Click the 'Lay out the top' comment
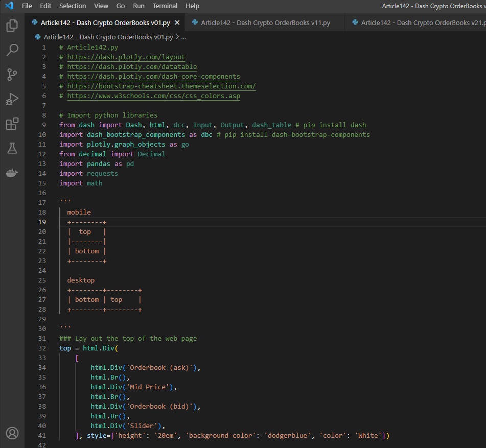Screen dimensions: 486x448 point(128,338)
